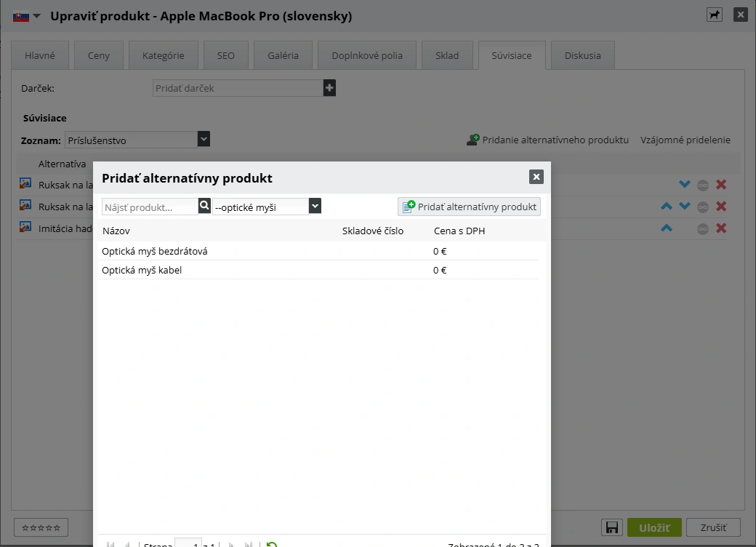Move the second Ruksak row down

pos(684,207)
